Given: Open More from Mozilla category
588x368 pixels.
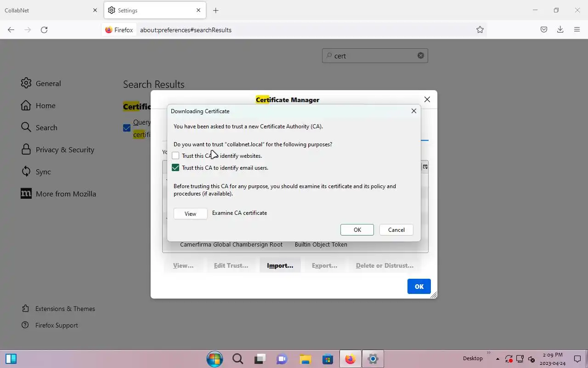Looking at the screenshot, I should (58, 194).
